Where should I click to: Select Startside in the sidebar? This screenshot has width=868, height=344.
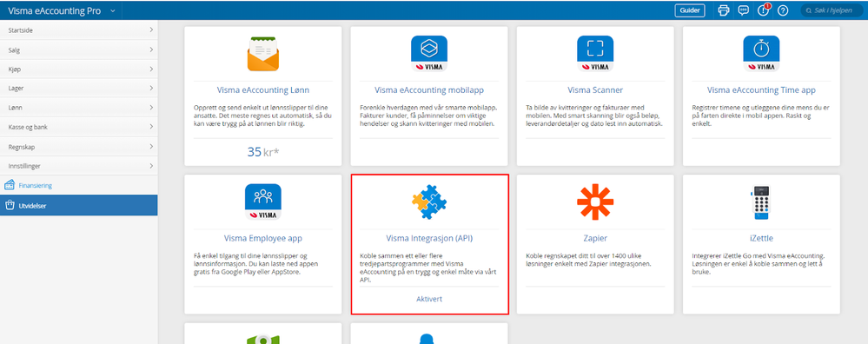click(78, 30)
